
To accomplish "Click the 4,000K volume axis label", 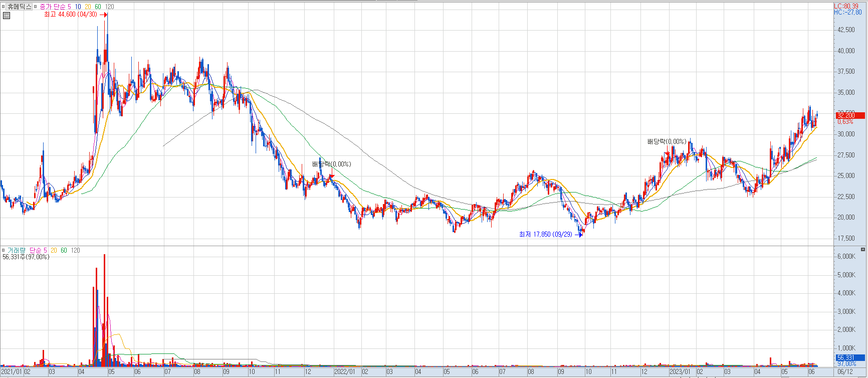I will click(x=846, y=293).
